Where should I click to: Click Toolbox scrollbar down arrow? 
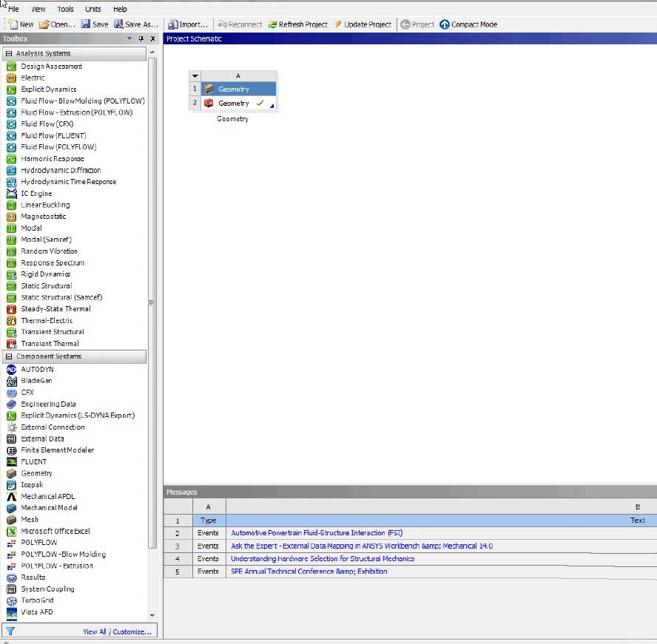(152, 615)
